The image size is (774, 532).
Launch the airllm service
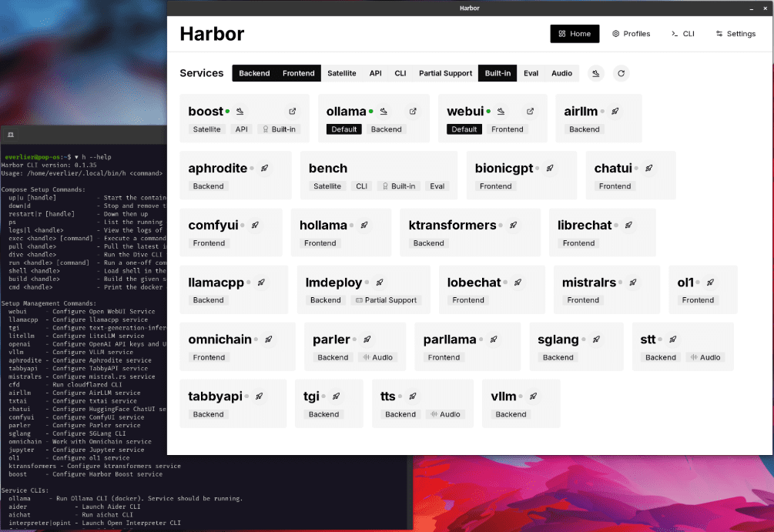[615, 112]
